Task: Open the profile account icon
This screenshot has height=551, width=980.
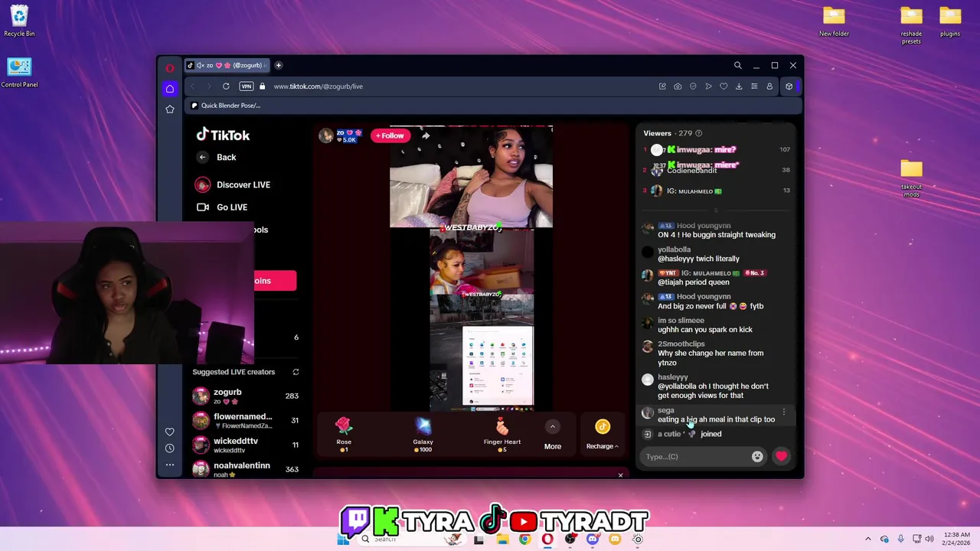Action: pyautogui.click(x=769, y=86)
